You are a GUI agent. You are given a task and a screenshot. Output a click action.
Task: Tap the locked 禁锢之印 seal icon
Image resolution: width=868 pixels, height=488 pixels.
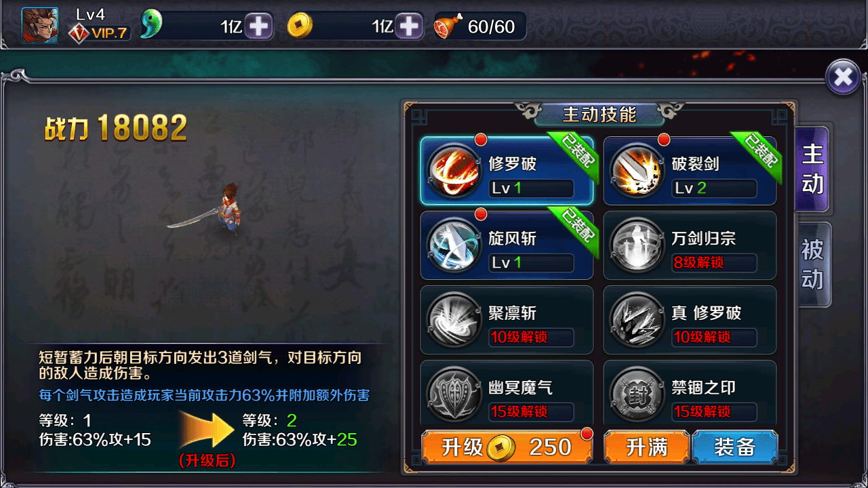pos(637,393)
